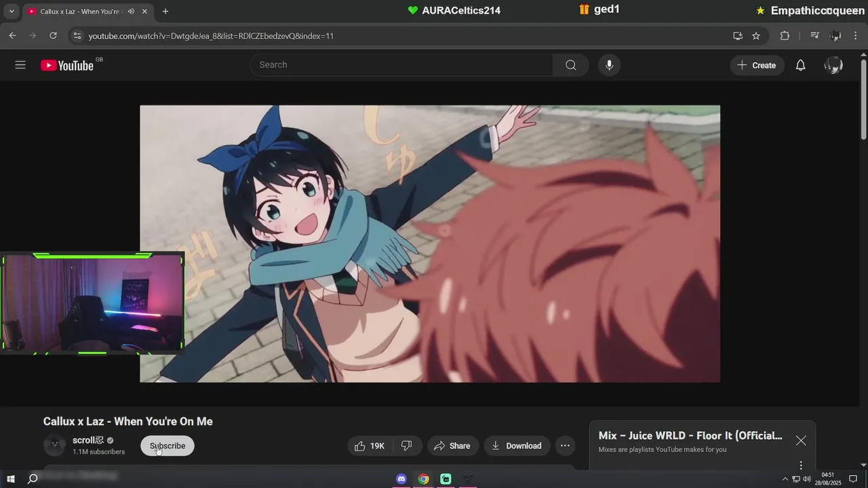Click the video title text
This screenshot has width=868, height=488.
128,422
